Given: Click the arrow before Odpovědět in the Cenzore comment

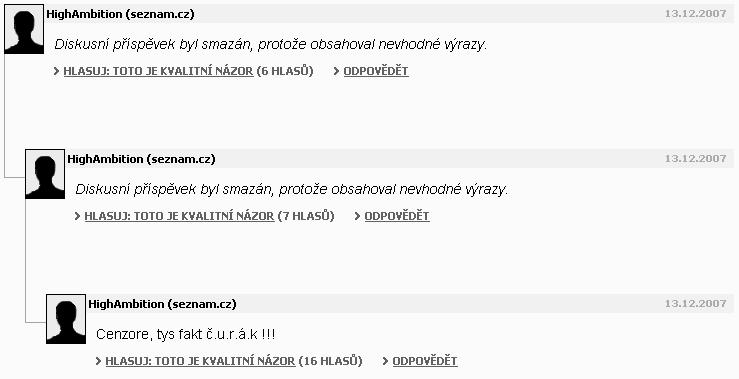Looking at the screenshot, I should click(x=386, y=362).
